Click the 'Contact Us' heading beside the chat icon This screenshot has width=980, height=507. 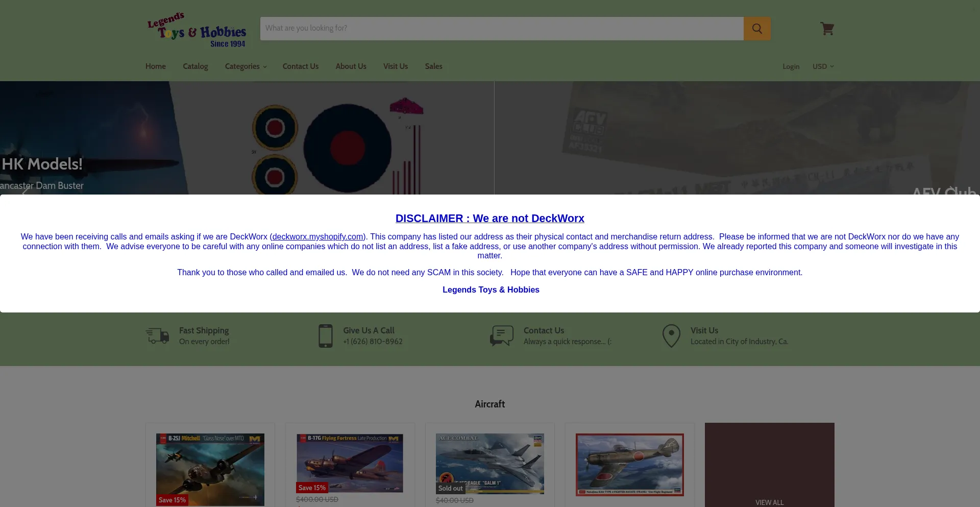(x=544, y=330)
